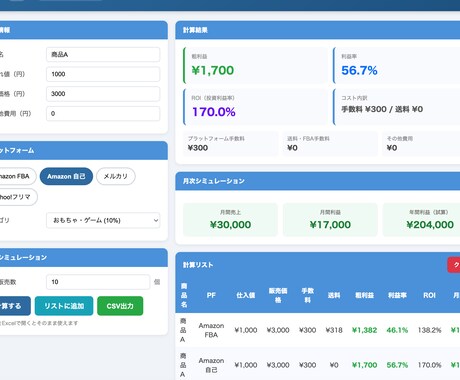Click the 170.0% ROI result card

255,107
